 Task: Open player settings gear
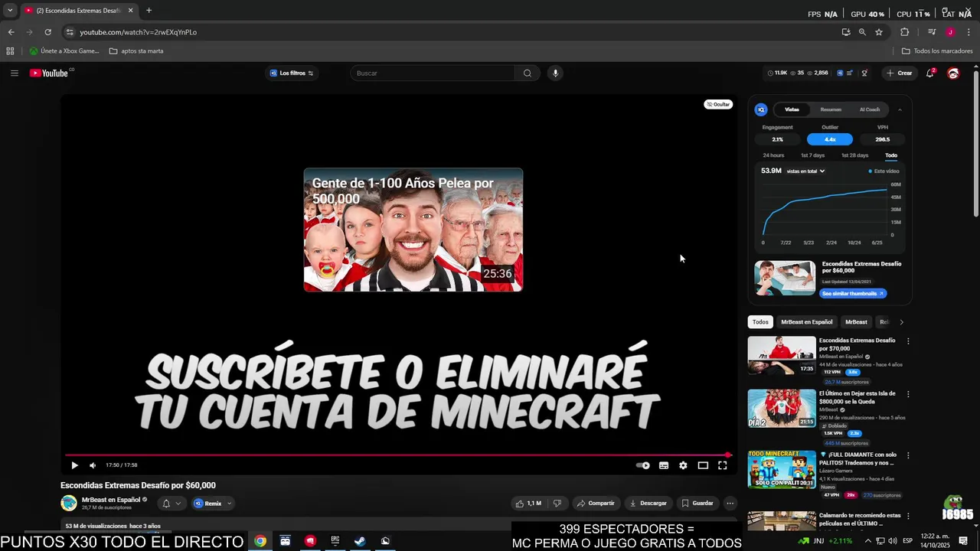click(683, 465)
